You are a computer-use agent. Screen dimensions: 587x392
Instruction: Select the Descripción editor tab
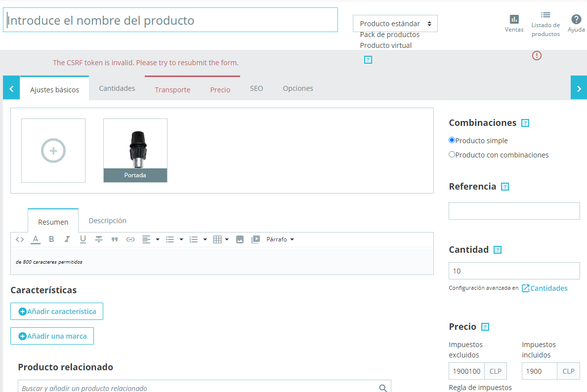(107, 221)
